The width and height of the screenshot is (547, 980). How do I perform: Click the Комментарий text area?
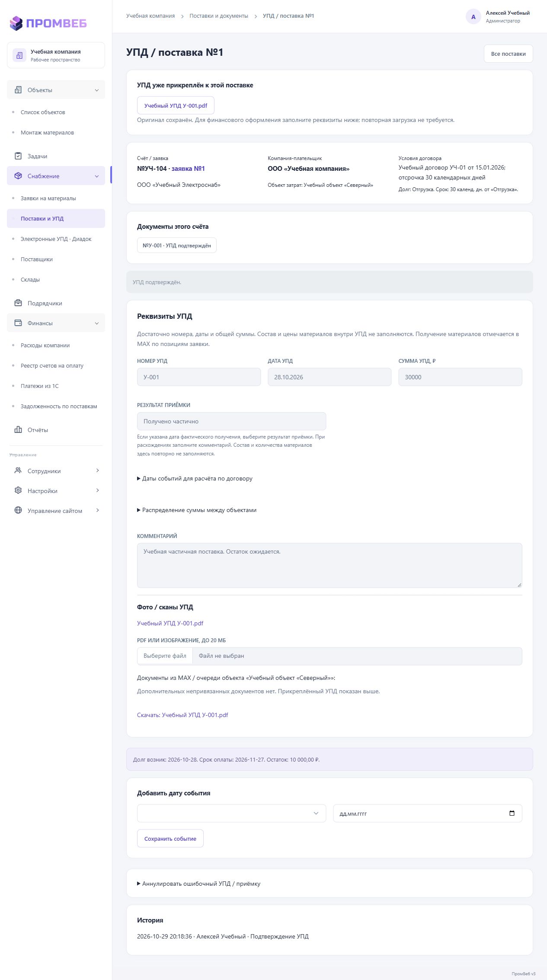point(329,565)
